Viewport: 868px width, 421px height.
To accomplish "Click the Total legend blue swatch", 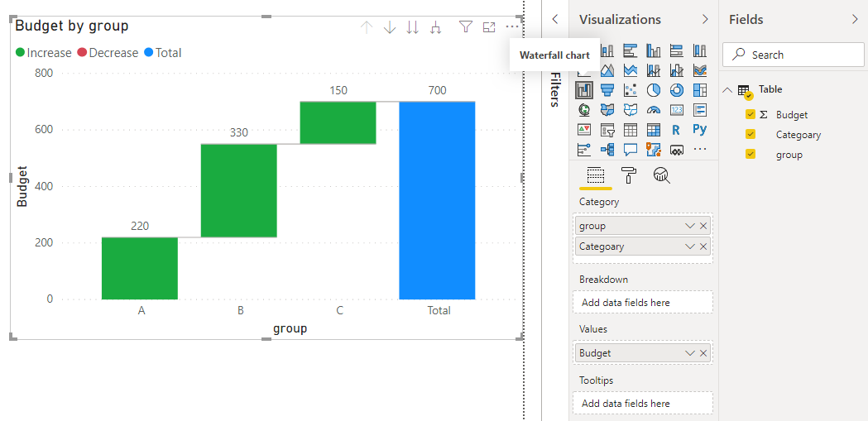I will (148, 53).
